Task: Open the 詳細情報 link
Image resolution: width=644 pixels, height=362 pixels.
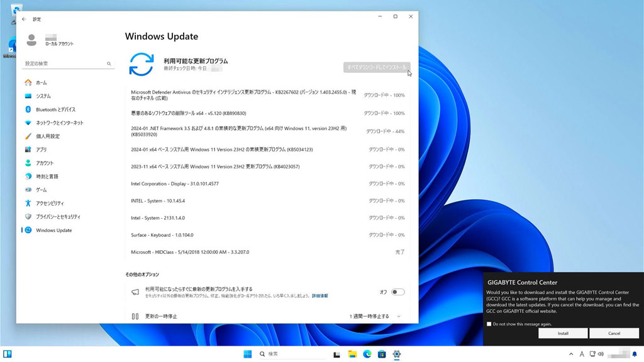Action: tap(319, 296)
